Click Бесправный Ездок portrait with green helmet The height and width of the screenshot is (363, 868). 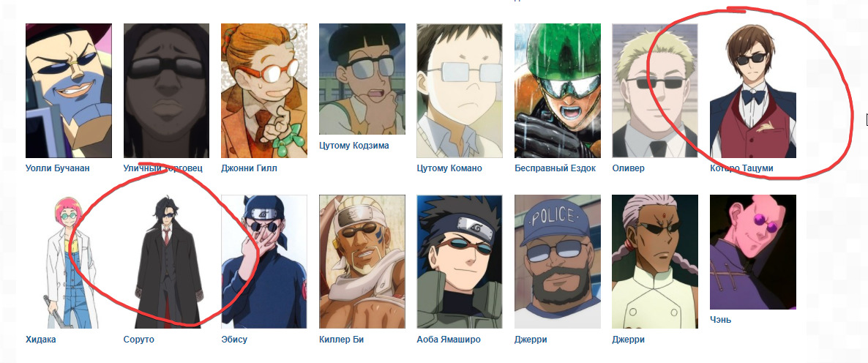coord(558,91)
